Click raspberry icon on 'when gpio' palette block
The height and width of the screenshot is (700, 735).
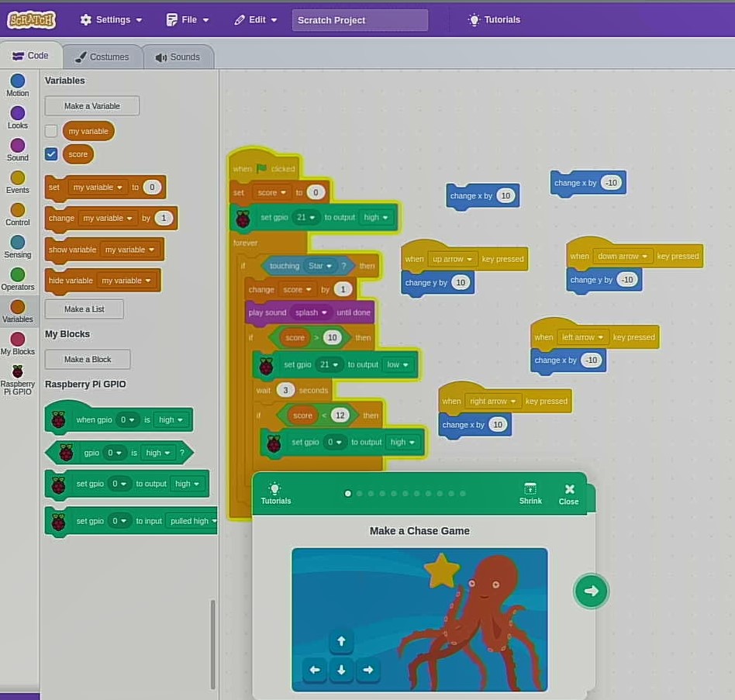(59, 419)
